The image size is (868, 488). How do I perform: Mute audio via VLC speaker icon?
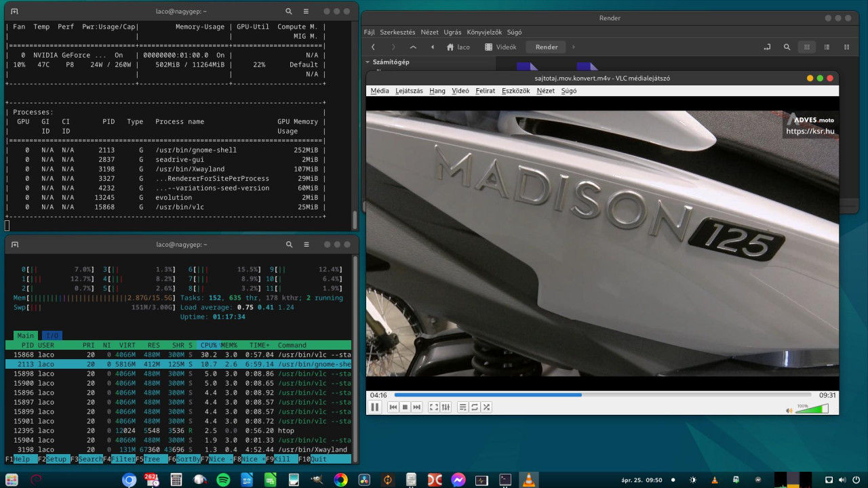coord(789,410)
